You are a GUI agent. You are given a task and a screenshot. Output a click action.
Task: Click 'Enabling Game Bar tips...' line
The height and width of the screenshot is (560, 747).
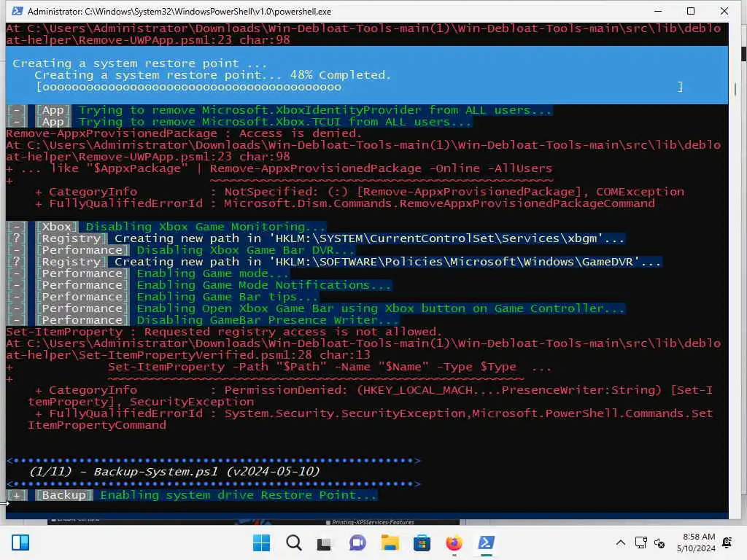click(228, 297)
